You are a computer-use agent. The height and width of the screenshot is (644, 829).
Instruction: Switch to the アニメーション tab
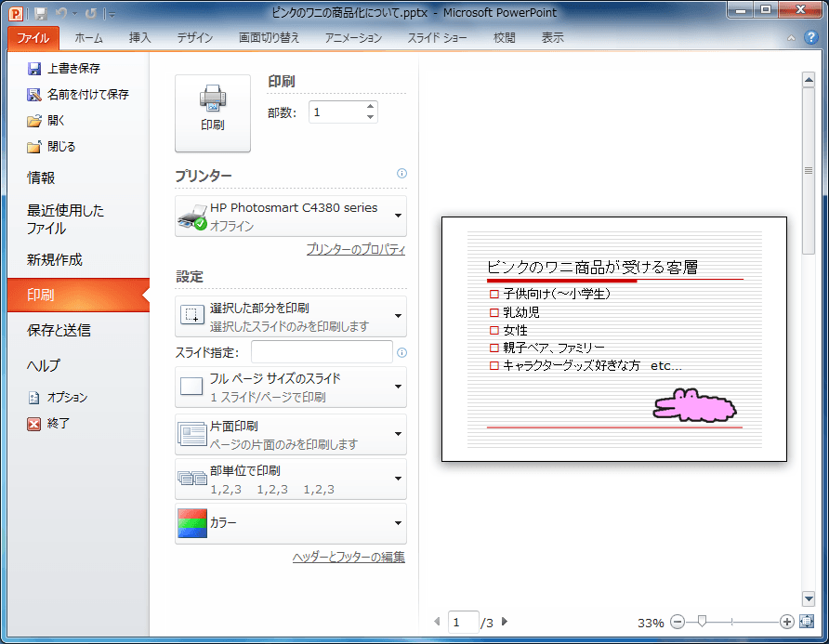pyautogui.click(x=353, y=38)
